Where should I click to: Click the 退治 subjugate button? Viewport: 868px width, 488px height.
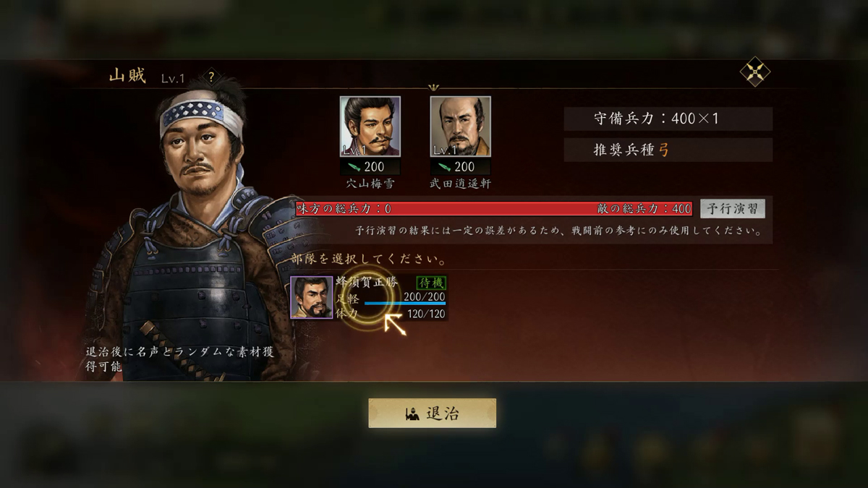click(433, 414)
